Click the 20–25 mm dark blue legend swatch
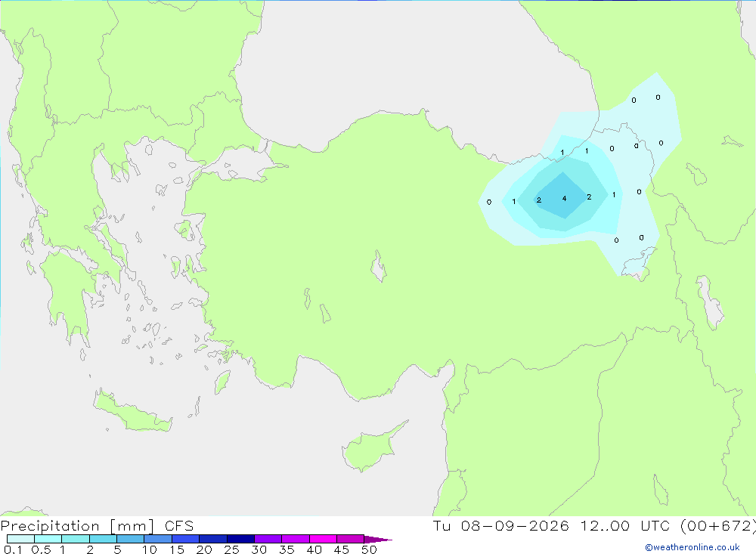The height and width of the screenshot is (554, 756). coord(213,539)
